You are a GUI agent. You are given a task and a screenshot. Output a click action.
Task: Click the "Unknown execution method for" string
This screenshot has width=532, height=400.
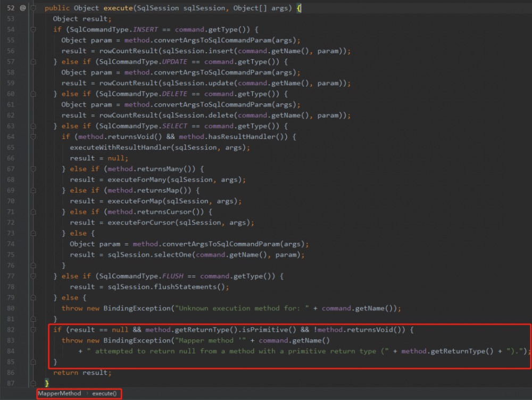pyautogui.click(x=242, y=308)
